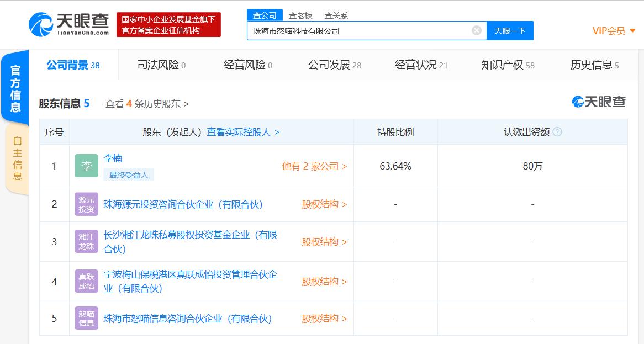Click the 源元投资 shareholder avatar

[86, 204]
